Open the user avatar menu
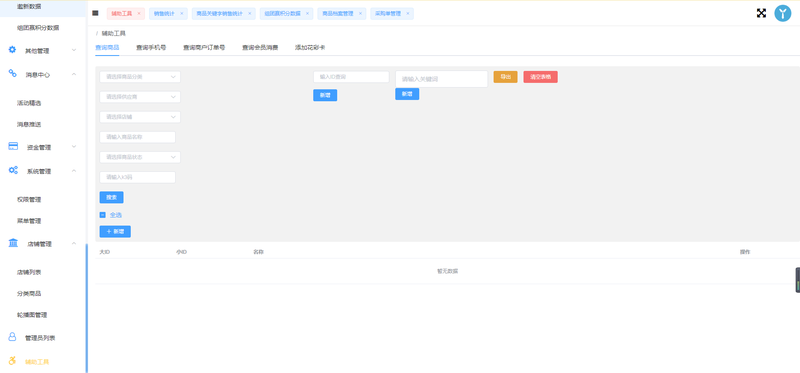Screen dimensions: 800x373 (783, 13)
